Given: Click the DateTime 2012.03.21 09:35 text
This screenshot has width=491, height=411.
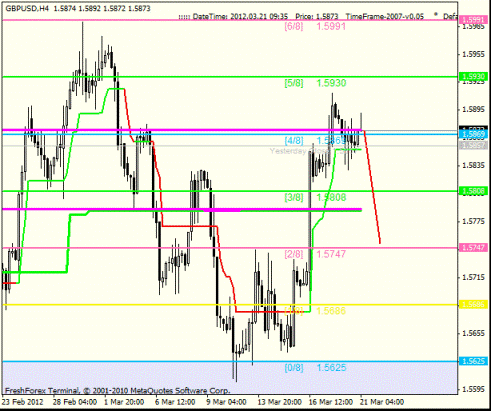Looking at the screenshot, I should click(x=240, y=16).
